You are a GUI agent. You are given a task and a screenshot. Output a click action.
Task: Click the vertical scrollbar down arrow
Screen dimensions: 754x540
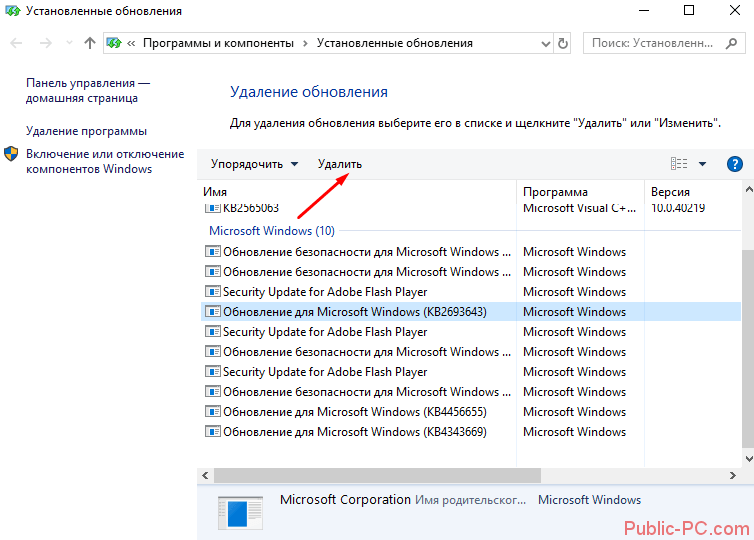pyautogui.click(x=749, y=459)
